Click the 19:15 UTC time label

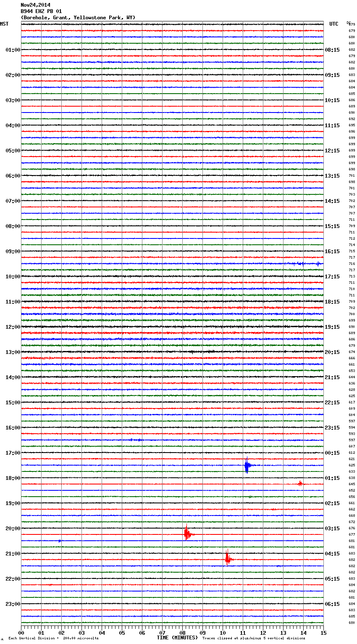(x=332, y=327)
